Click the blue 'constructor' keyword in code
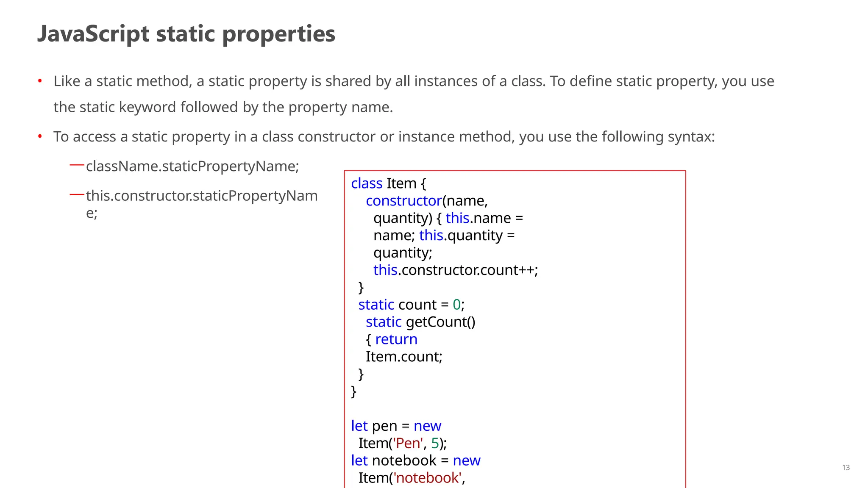868x488 pixels. pos(403,201)
